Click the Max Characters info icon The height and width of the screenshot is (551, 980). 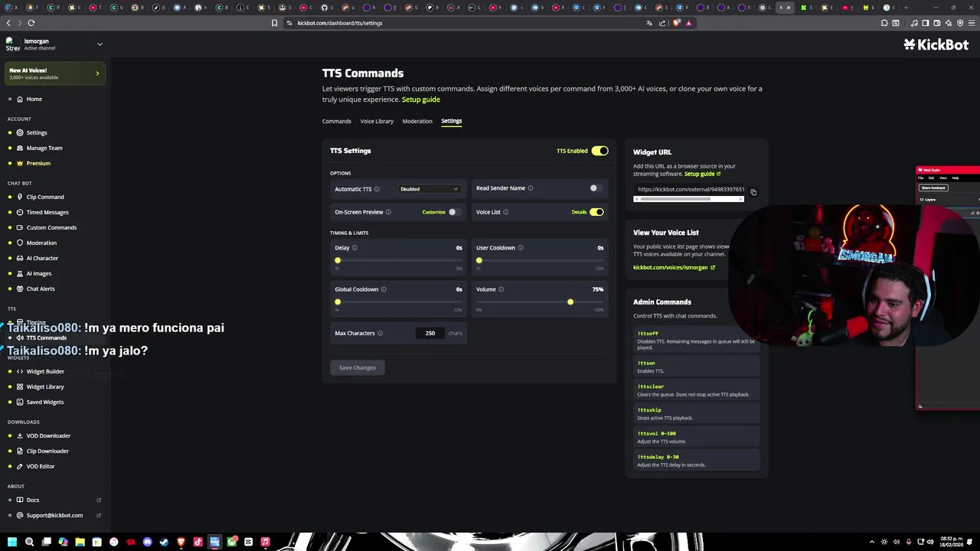click(x=380, y=333)
